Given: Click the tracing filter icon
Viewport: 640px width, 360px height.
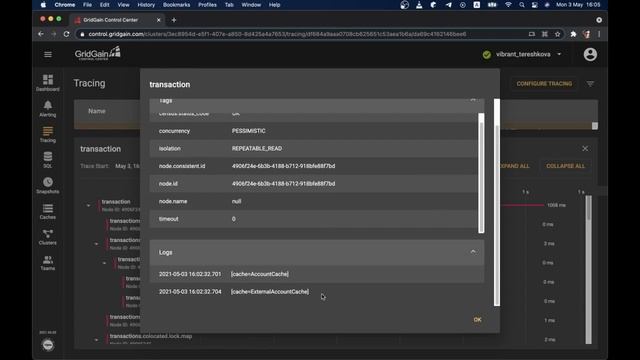Looking at the screenshot, I should tap(590, 84).
